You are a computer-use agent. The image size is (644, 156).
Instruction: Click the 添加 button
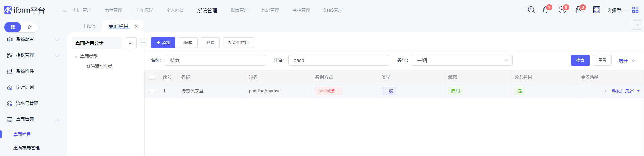163,43
